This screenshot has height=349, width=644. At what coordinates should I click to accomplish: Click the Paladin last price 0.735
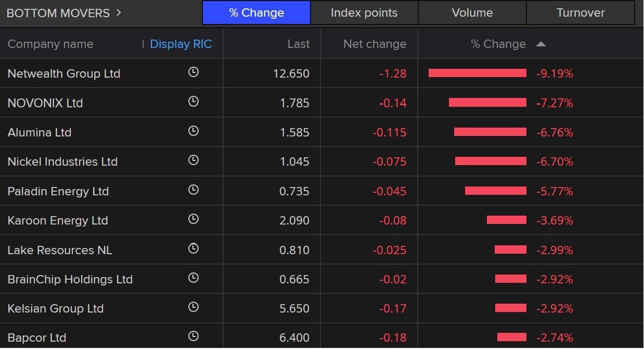click(294, 191)
